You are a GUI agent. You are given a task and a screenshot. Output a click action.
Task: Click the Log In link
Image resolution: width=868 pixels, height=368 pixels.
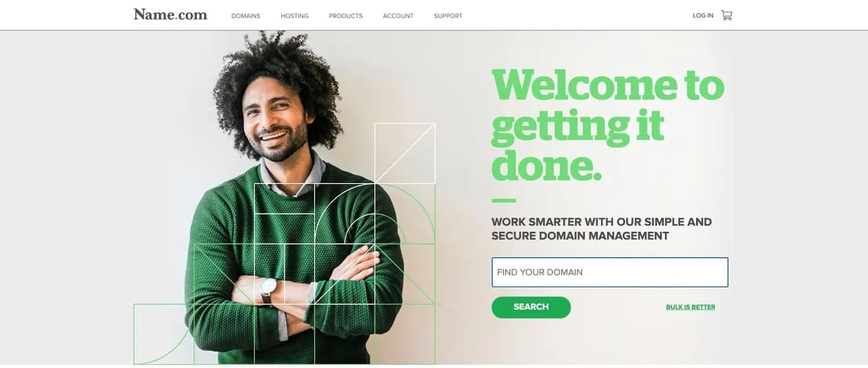click(703, 16)
